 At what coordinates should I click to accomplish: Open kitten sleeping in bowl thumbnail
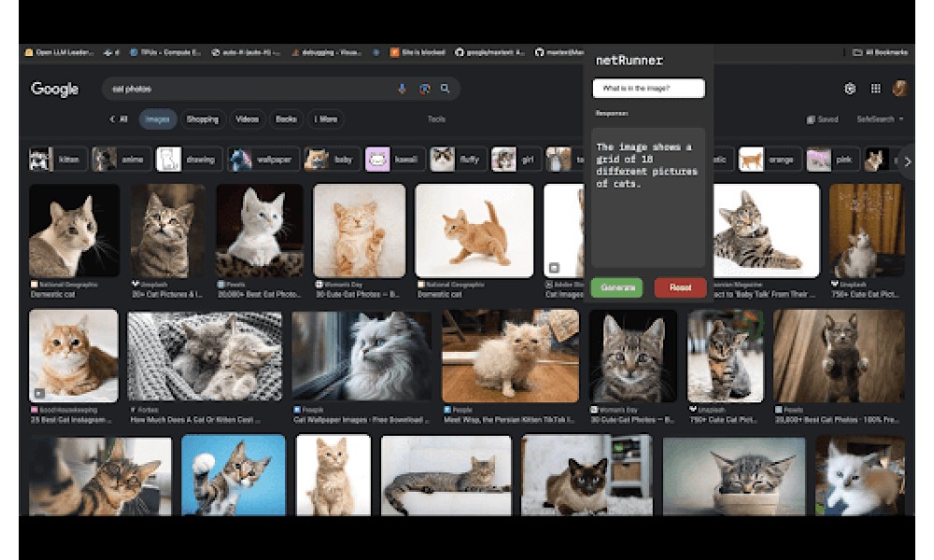734,476
